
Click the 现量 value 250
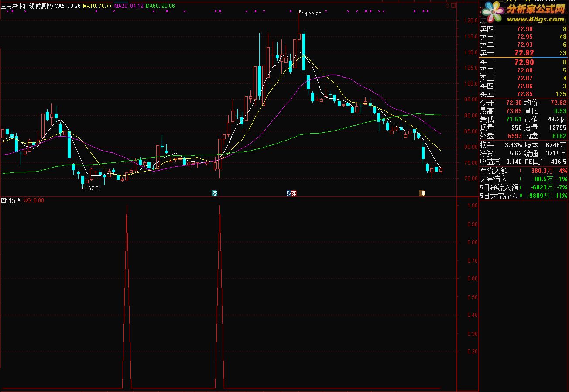click(x=516, y=127)
